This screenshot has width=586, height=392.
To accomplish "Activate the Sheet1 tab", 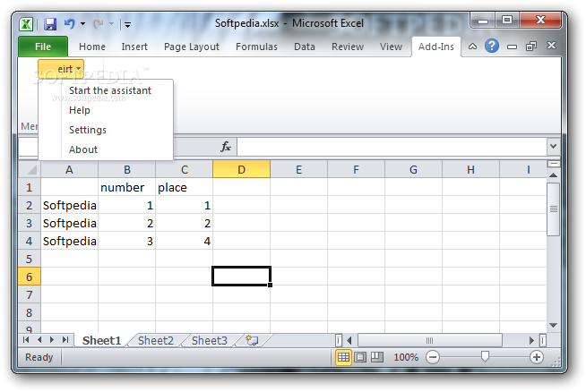I will point(101,340).
